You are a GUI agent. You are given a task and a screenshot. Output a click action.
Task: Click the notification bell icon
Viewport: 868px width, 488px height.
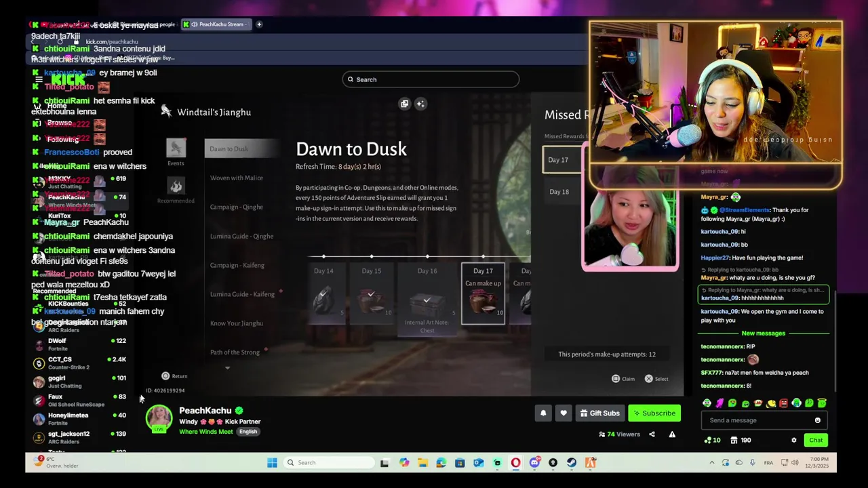point(543,413)
